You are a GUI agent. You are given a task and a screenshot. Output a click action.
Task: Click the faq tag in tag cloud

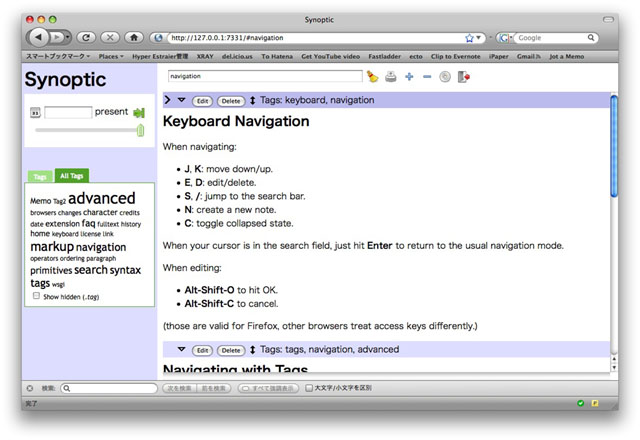88,223
